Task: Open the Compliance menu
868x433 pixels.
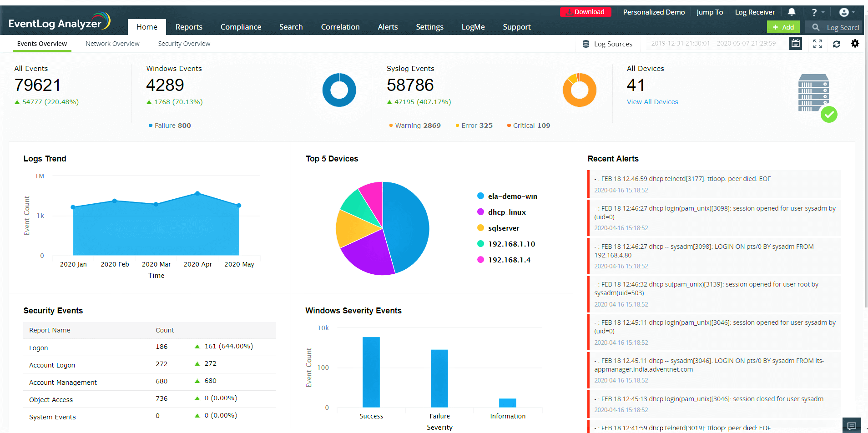Action: (241, 27)
